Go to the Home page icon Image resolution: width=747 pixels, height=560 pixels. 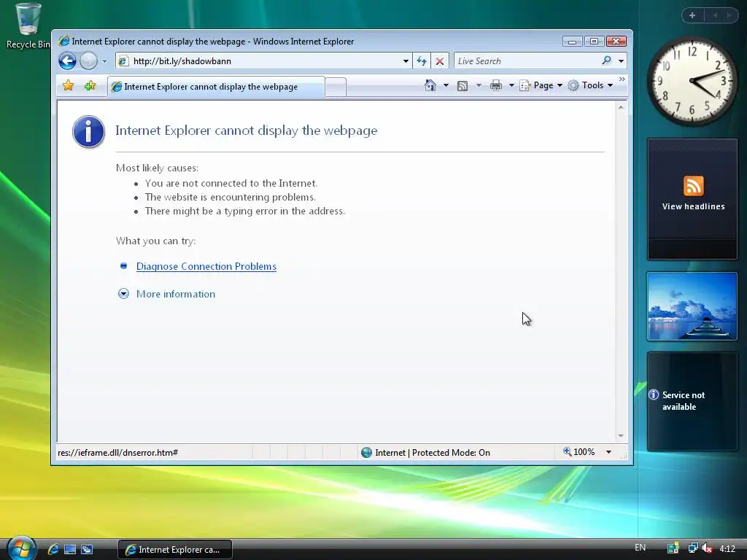click(430, 85)
